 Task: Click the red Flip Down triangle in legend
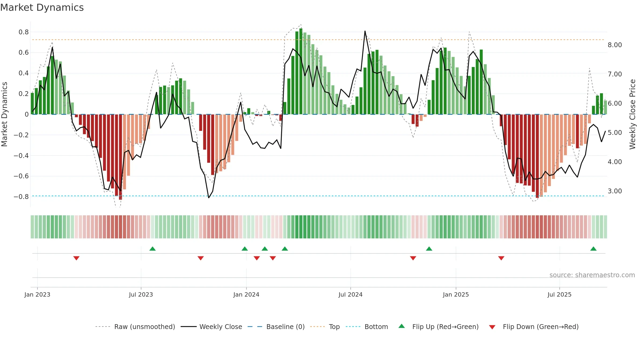(x=492, y=327)
